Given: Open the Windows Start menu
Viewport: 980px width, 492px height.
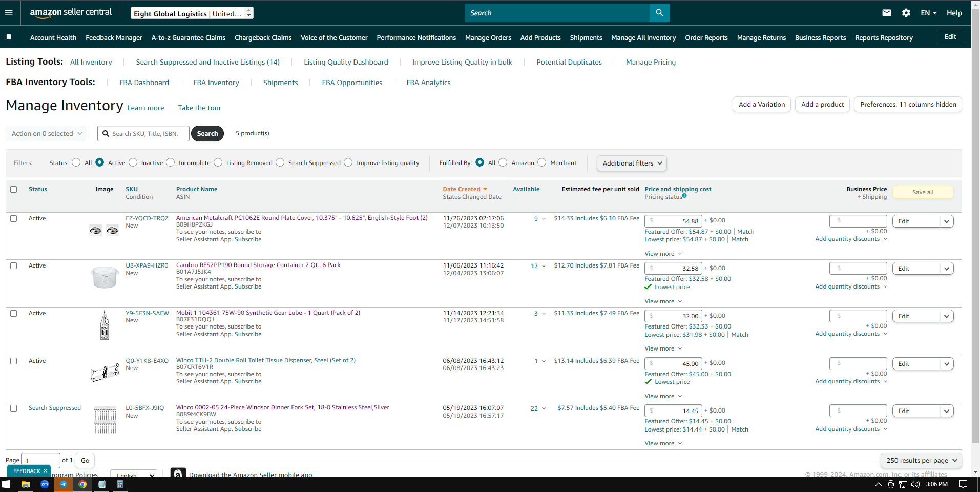Looking at the screenshot, I should tap(6, 484).
